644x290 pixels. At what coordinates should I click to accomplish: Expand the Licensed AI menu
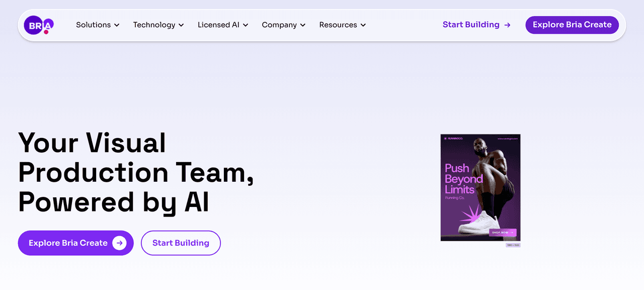click(x=223, y=25)
